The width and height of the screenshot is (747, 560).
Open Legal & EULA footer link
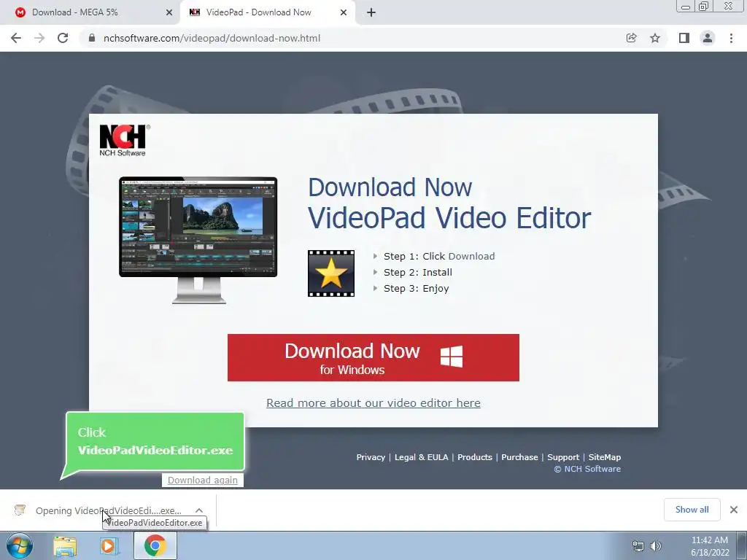[x=421, y=457]
